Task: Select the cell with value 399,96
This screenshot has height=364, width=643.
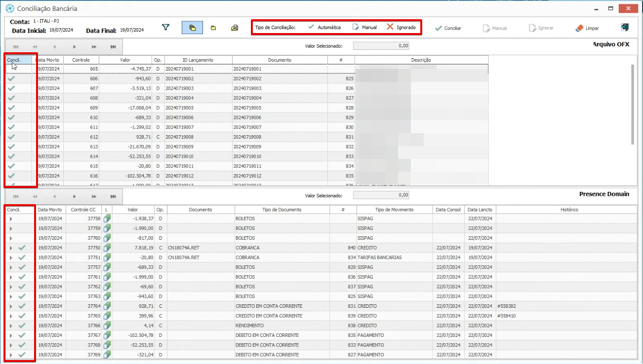Action: pyautogui.click(x=133, y=316)
